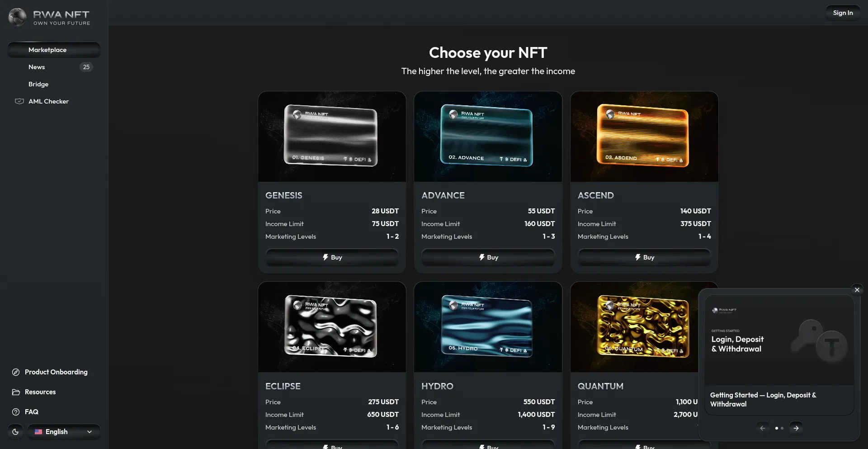Click the 550 USDT price value

[x=539, y=402]
